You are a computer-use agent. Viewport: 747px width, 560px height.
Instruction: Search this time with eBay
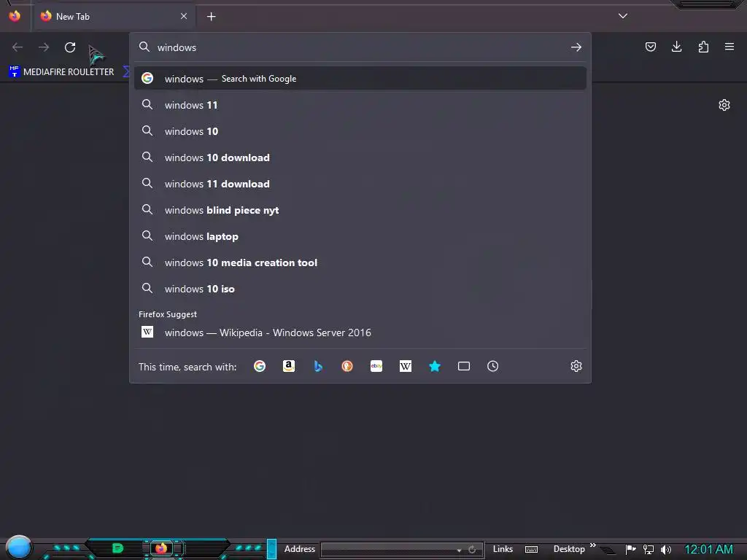pos(376,366)
